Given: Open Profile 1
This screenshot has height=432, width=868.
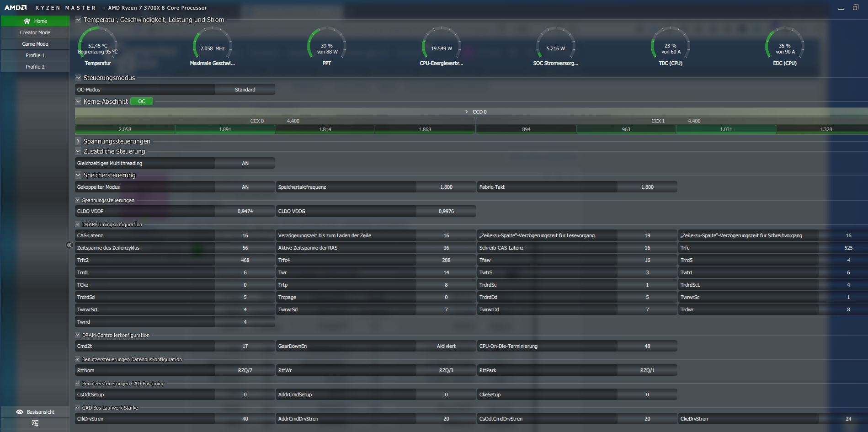Looking at the screenshot, I should coord(35,55).
